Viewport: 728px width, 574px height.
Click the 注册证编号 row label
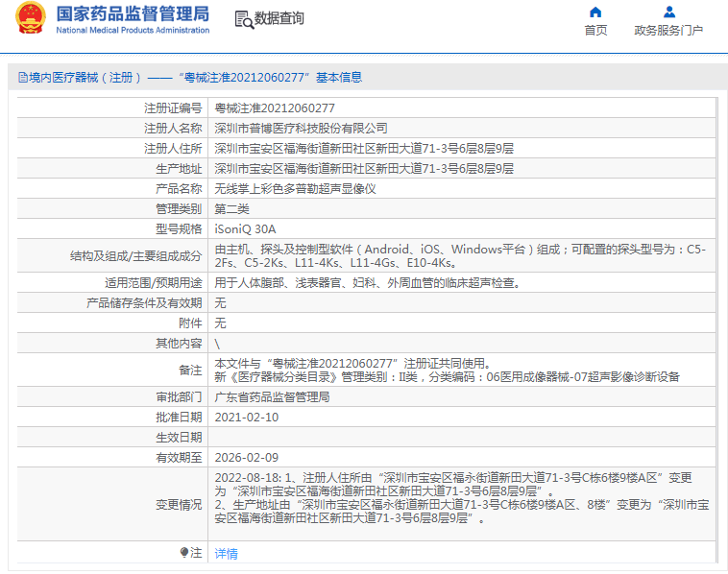point(173,108)
